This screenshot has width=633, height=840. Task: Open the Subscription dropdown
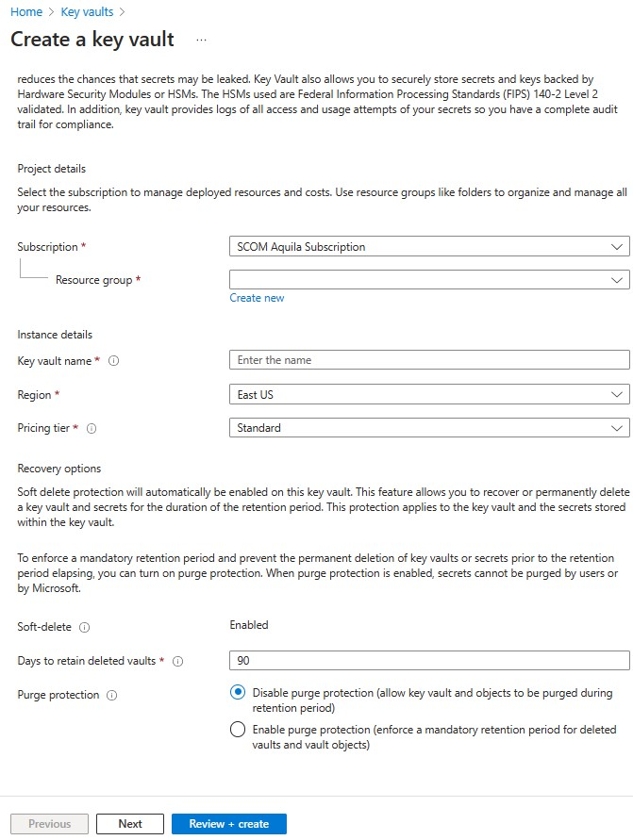429,246
